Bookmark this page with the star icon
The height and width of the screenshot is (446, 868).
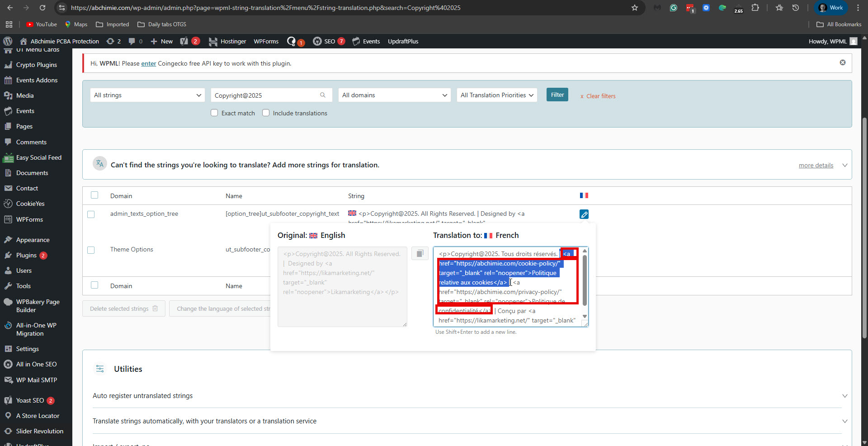tap(634, 8)
